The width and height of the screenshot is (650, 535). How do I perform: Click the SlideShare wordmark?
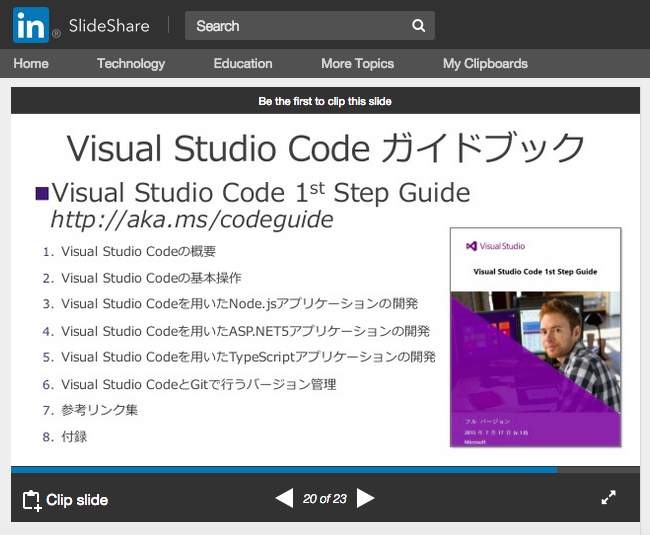(x=109, y=26)
